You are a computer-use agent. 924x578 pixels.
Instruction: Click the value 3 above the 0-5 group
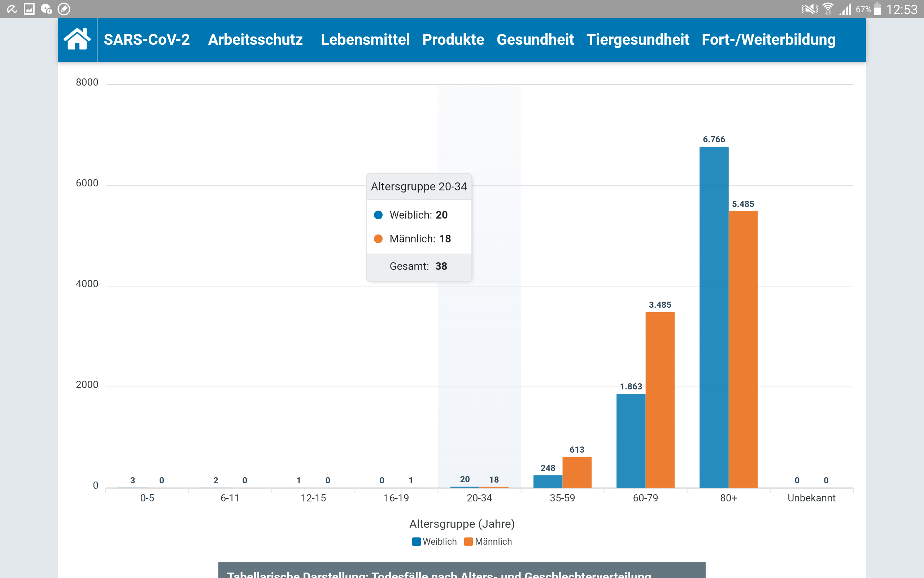132,480
